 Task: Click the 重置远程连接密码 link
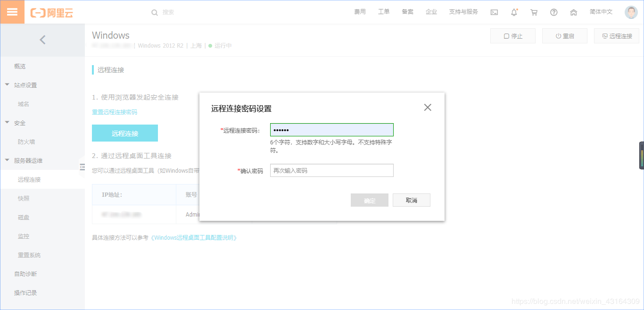point(115,112)
